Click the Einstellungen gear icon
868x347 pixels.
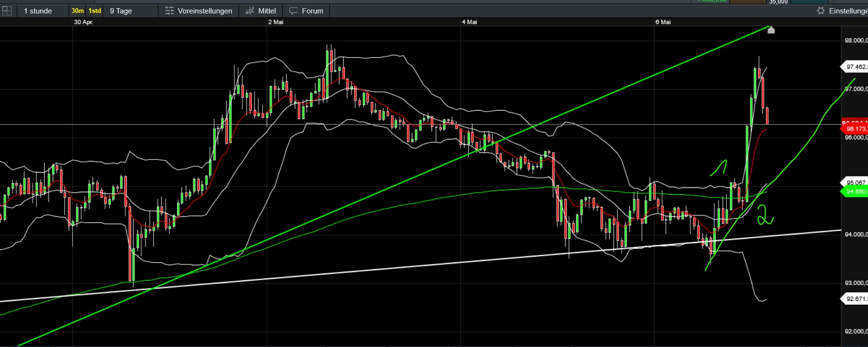(x=821, y=11)
